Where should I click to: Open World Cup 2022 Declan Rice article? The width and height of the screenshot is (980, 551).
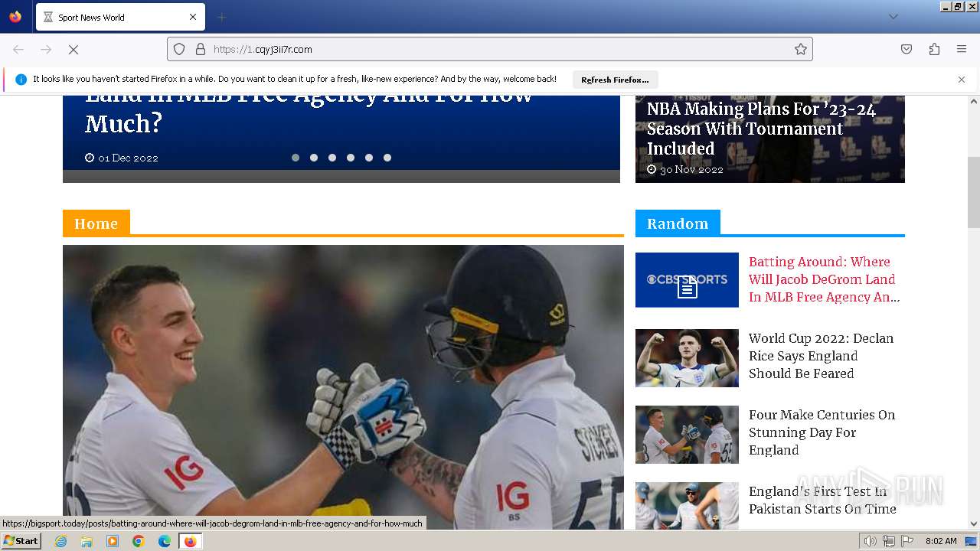(821, 356)
